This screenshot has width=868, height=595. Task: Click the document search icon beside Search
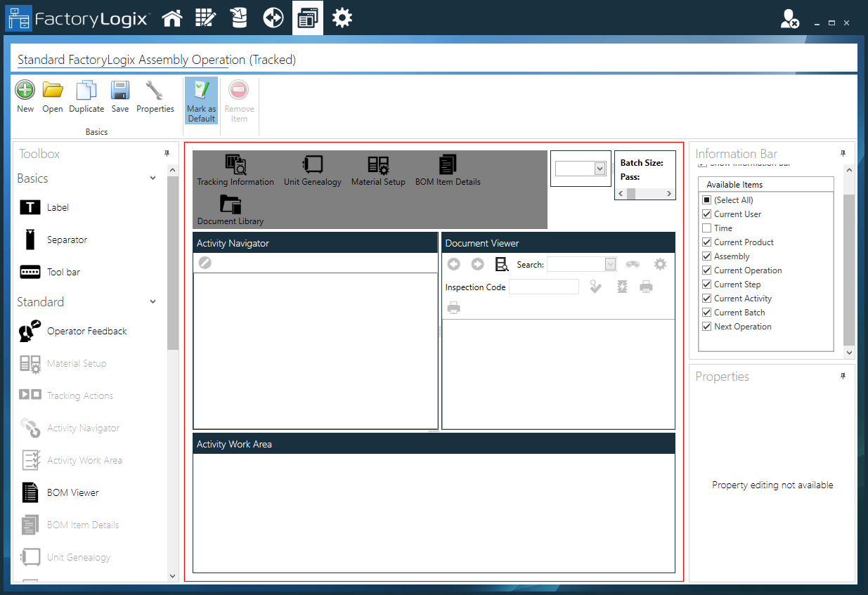point(502,264)
